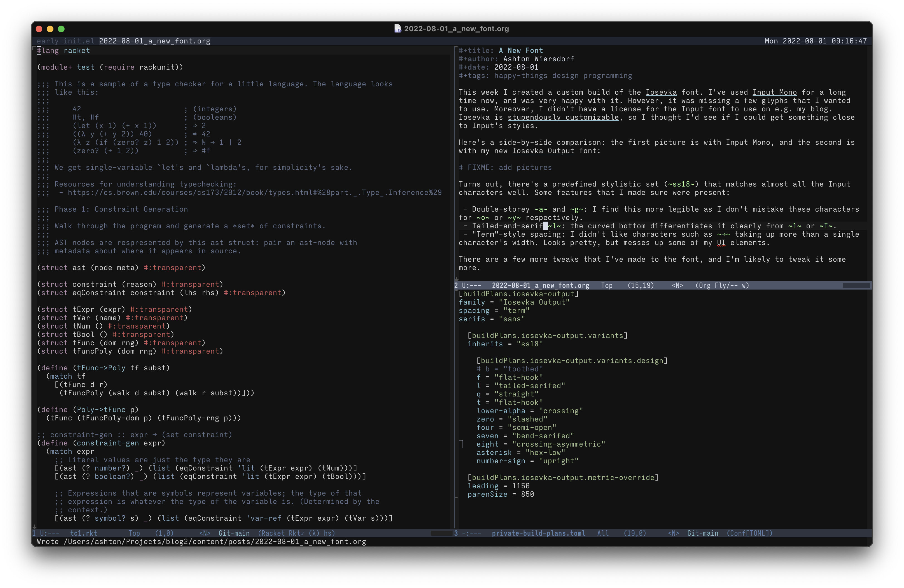904x588 pixels.
Task: Click the dark scroll indicator bar in org mode line
Action: [x=856, y=285]
